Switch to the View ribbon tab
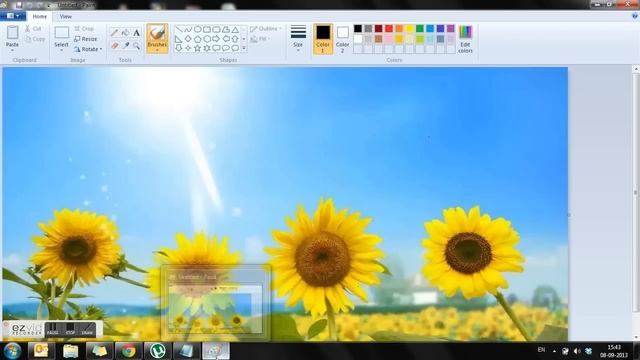Viewport: 640px width, 360px height. [65, 16]
